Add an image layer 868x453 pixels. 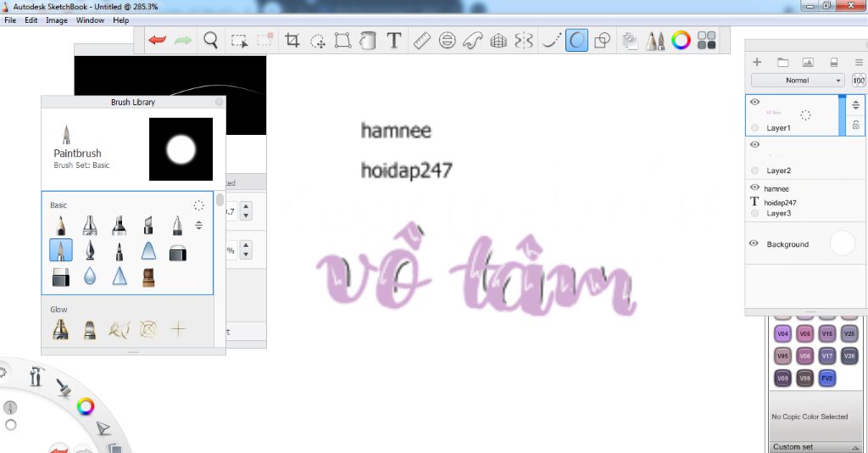click(x=808, y=62)
